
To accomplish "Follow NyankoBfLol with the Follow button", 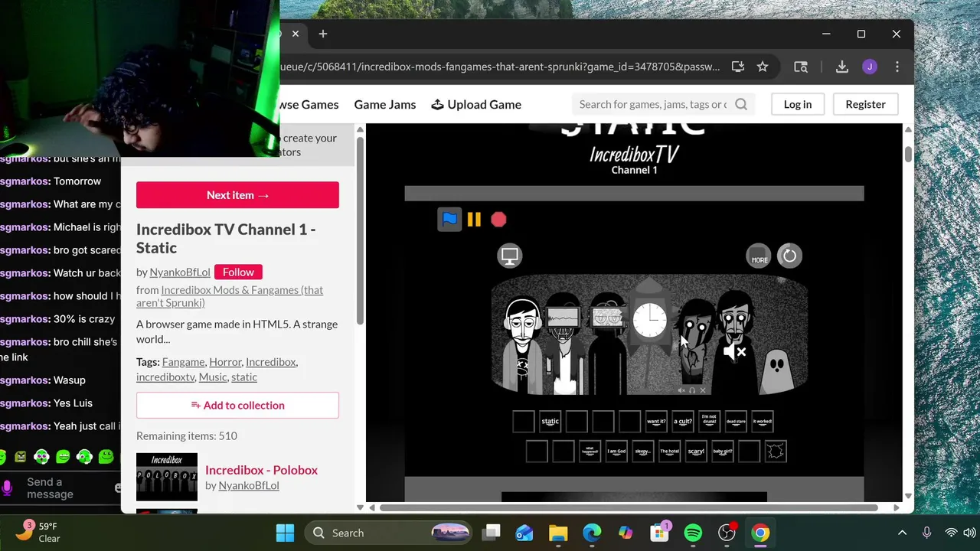I will click(x=238, y=272).
